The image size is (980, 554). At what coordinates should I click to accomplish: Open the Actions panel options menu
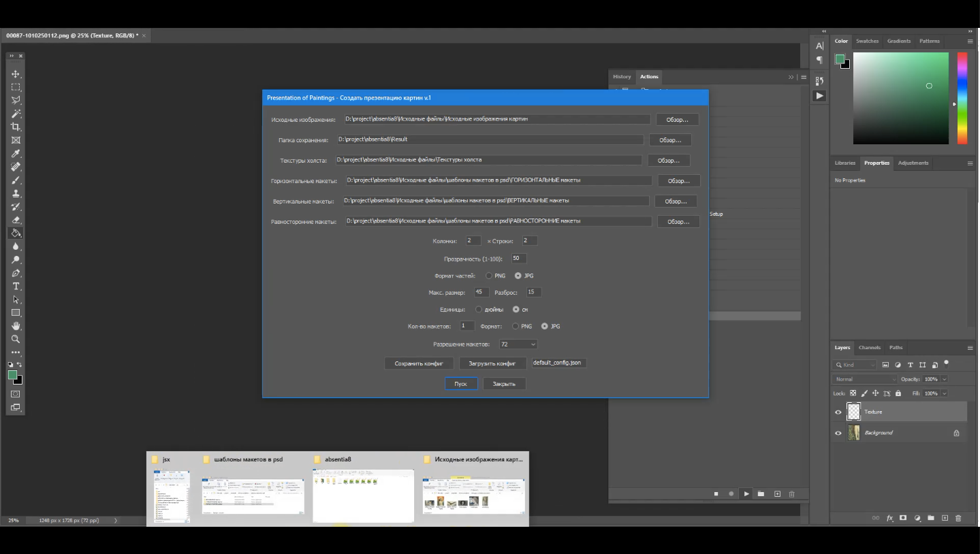pos(804,77)
